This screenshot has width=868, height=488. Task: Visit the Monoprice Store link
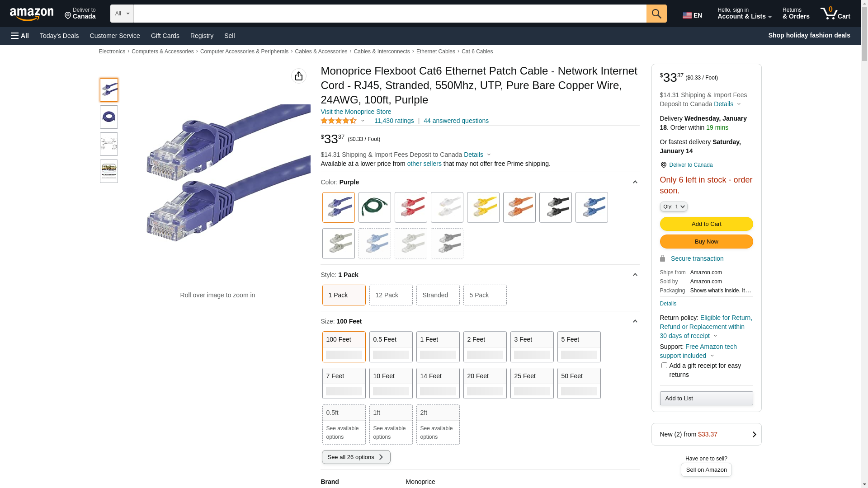point(356,112)
